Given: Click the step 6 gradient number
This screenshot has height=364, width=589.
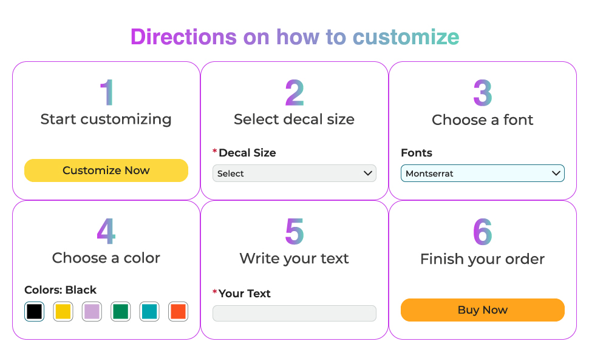Looking at the screenshot, I should [x=483, y=232].
